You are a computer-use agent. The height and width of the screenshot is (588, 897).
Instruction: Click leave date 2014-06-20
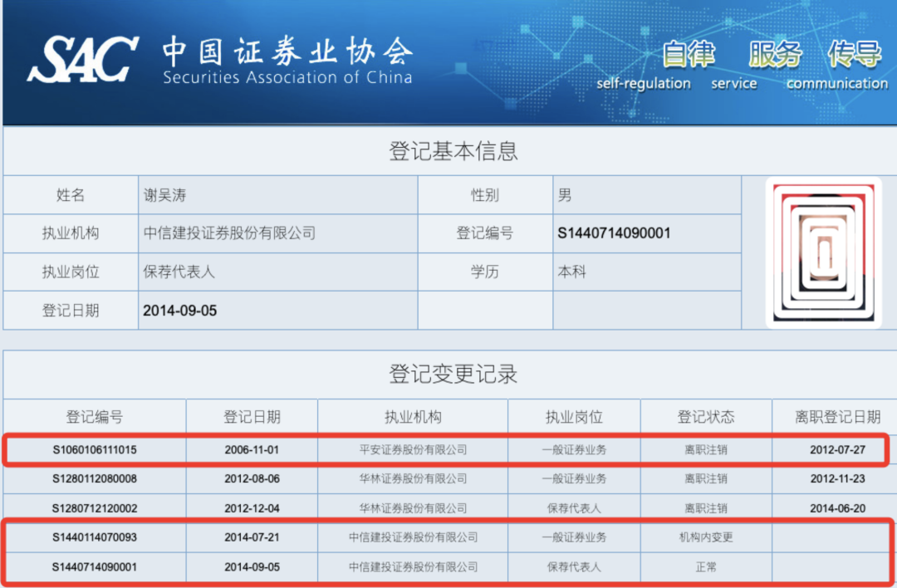(x=837, y=508)
